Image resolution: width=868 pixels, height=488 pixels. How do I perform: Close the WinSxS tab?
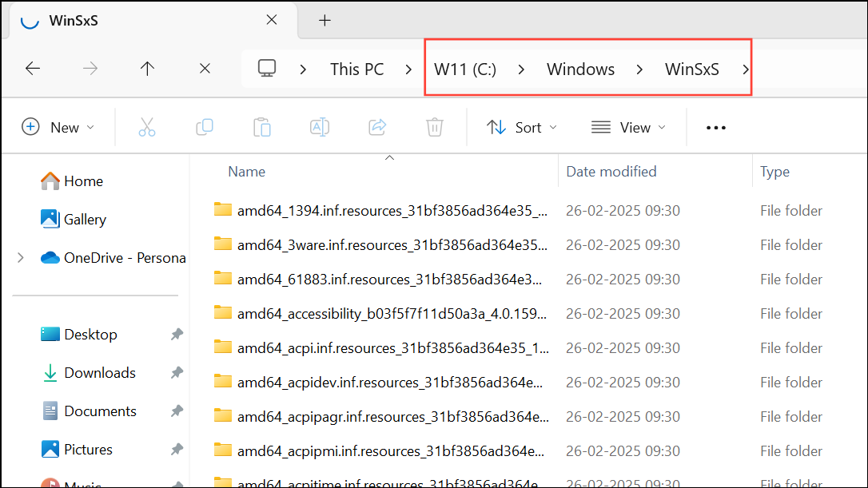[271, 20]
